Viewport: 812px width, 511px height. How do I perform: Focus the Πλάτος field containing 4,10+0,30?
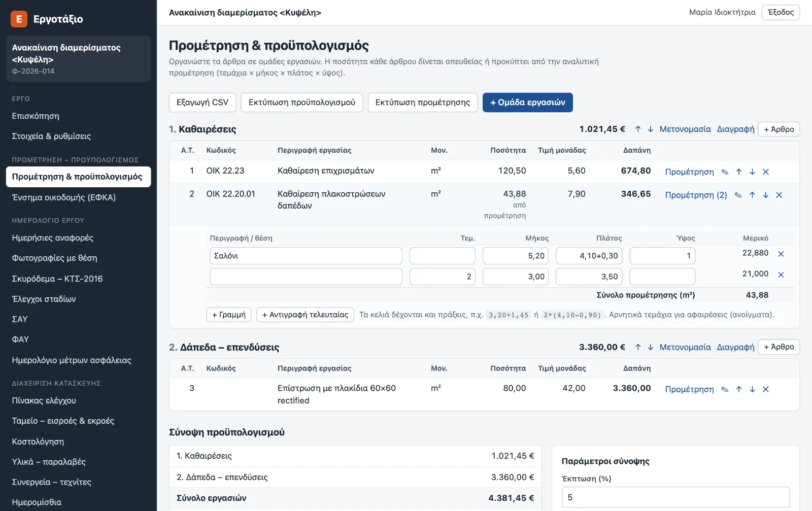point(589,256)
